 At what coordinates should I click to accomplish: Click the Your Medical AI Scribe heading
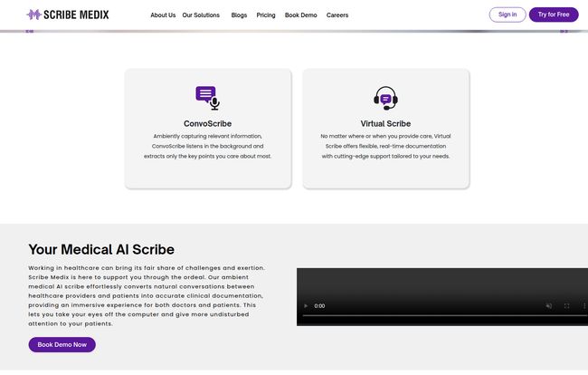tap(101, 249)
